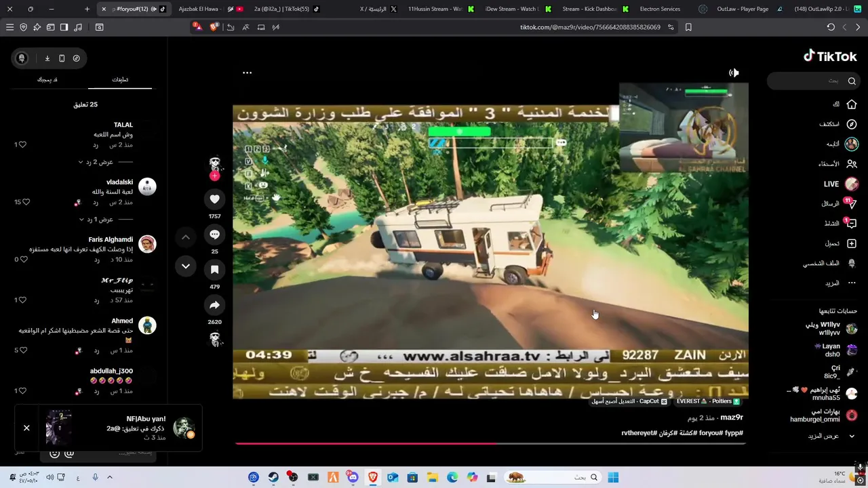Open the TikTok logo home link
The image size is (868, 488).
pos(830,56)
